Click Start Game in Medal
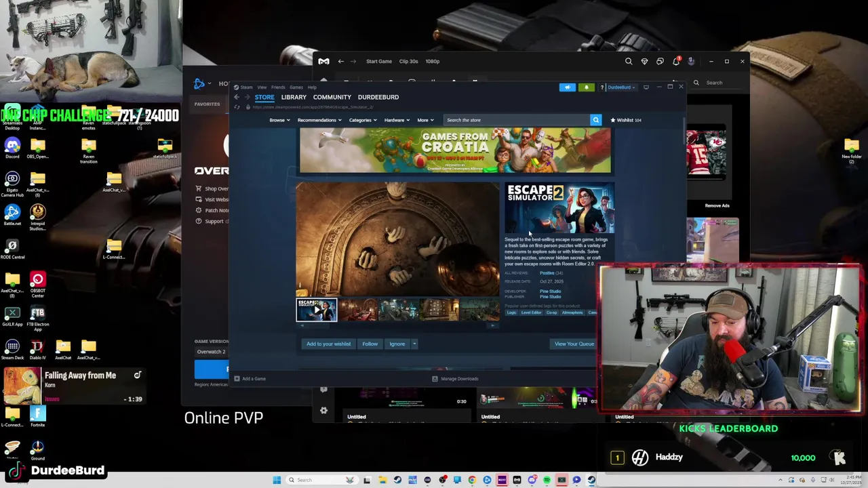868x488 pixels. 379,61
